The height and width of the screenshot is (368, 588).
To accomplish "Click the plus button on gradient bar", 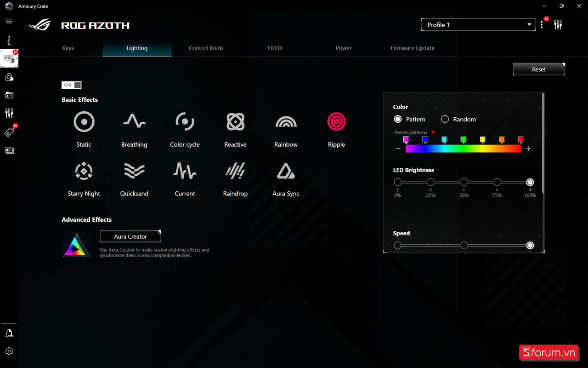I will click(528, 149).
